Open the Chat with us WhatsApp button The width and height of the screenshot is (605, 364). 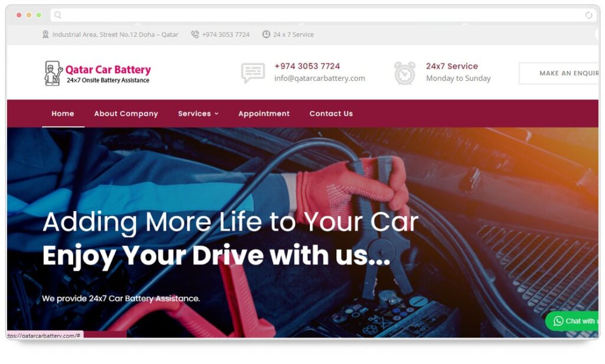point(573,321)
